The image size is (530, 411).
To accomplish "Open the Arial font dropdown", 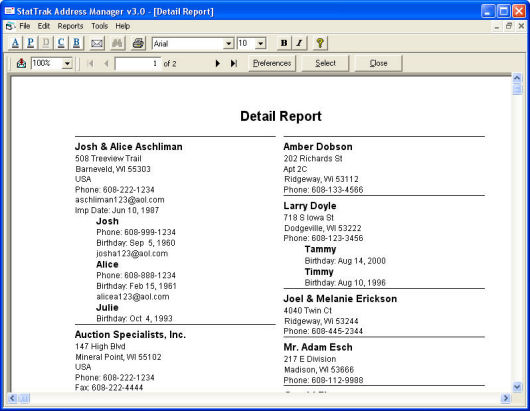I will point(229,43).
